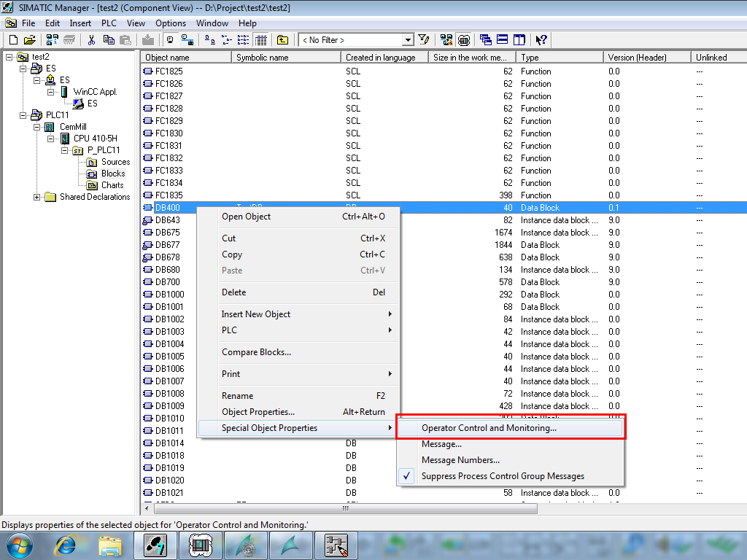The image size is (747, 560).
Task: Sort by the Object name column header
Action: coord(186,58)
